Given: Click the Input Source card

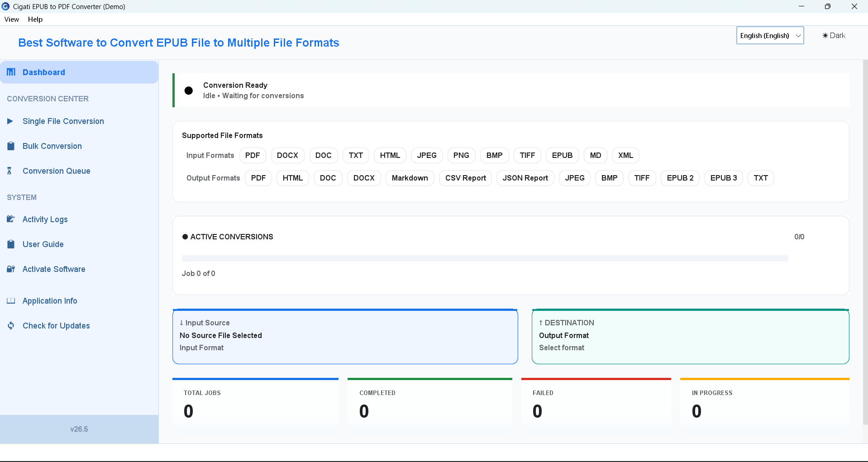Looking at the screenshot, I should click(x=345, y=336).
